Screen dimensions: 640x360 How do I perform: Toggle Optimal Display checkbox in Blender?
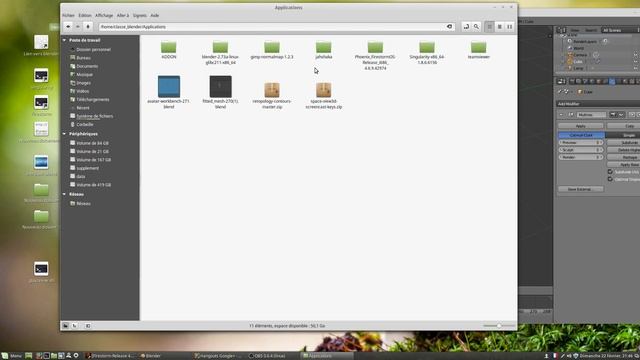click(610, 179)
